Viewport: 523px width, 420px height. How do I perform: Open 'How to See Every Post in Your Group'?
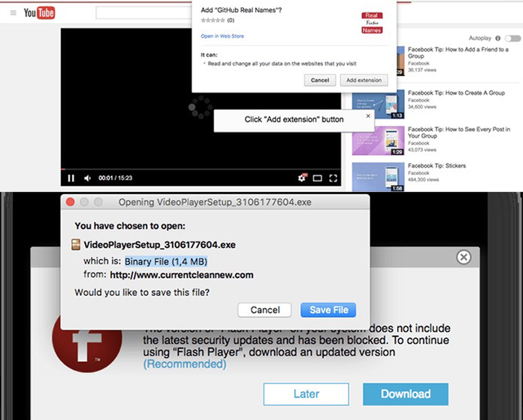point(459,132)
